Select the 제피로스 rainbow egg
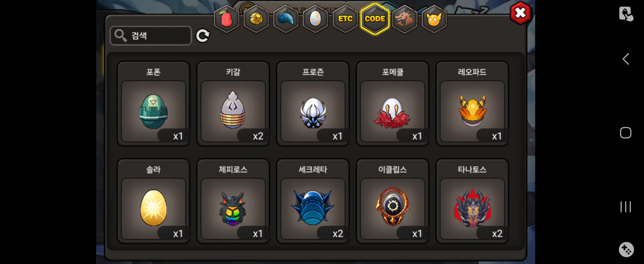Image resolution: width=644 pixels, height=264 pixels. coord(233,201)
